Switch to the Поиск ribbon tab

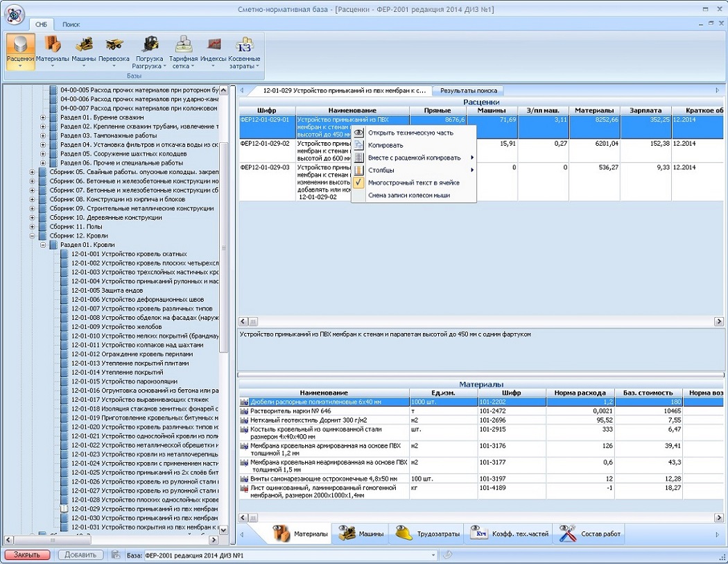pos(71,24)
